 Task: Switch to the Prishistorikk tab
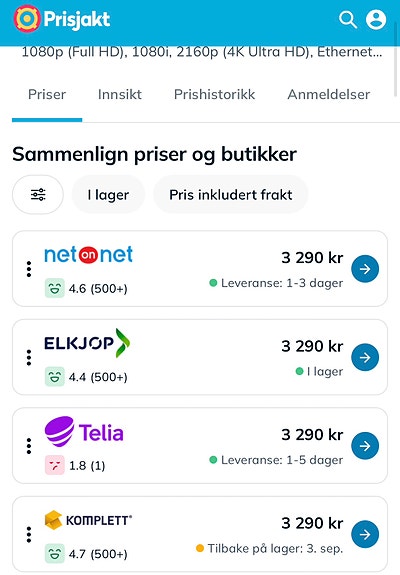(x=214, y=95)
